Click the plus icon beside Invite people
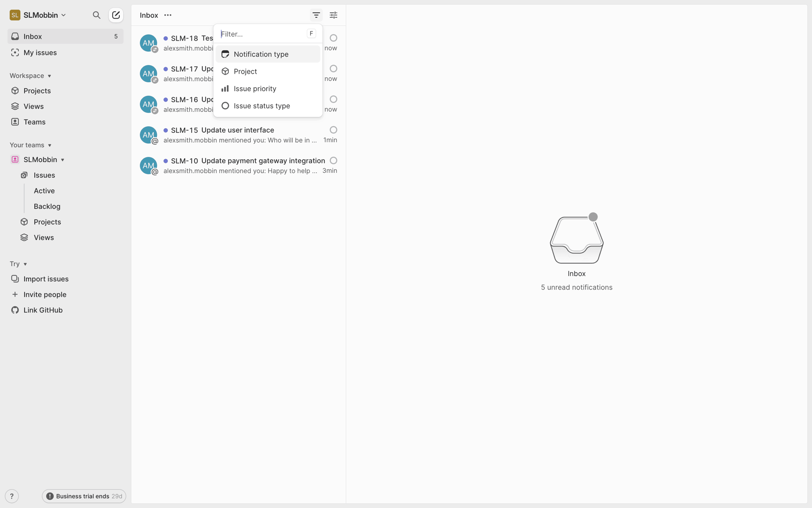 click(x=15, y=295)
